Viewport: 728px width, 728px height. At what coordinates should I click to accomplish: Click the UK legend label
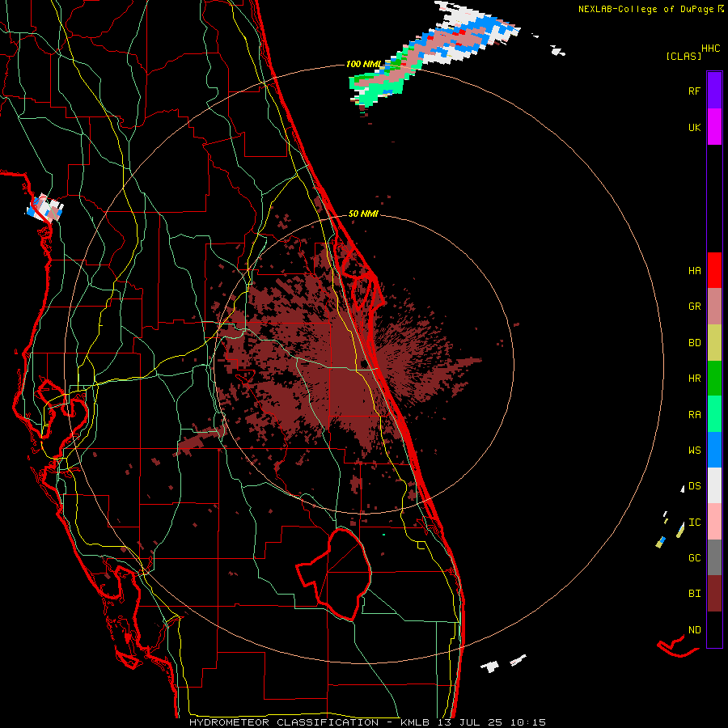pyautogui.click(x=694, y=127)
